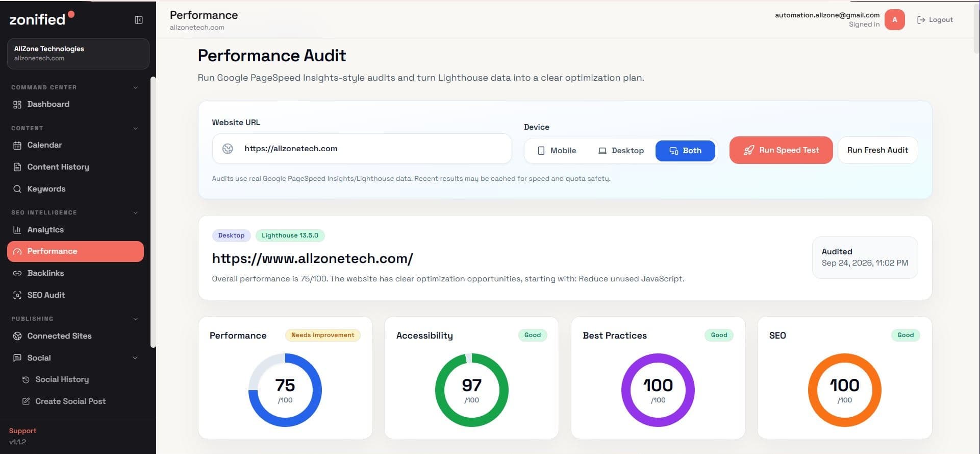Click the Performance score ring showing 75
Viewport: 980px width, 454px height.
coord(285,390)
